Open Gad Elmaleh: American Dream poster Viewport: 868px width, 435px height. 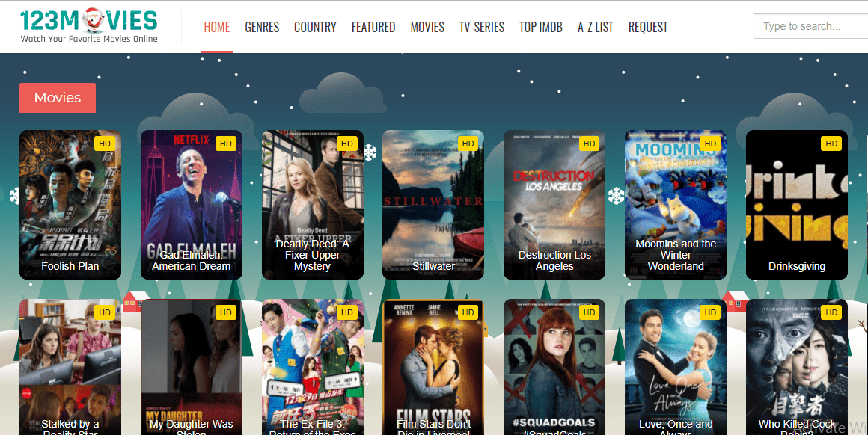(x=192, y=205)
